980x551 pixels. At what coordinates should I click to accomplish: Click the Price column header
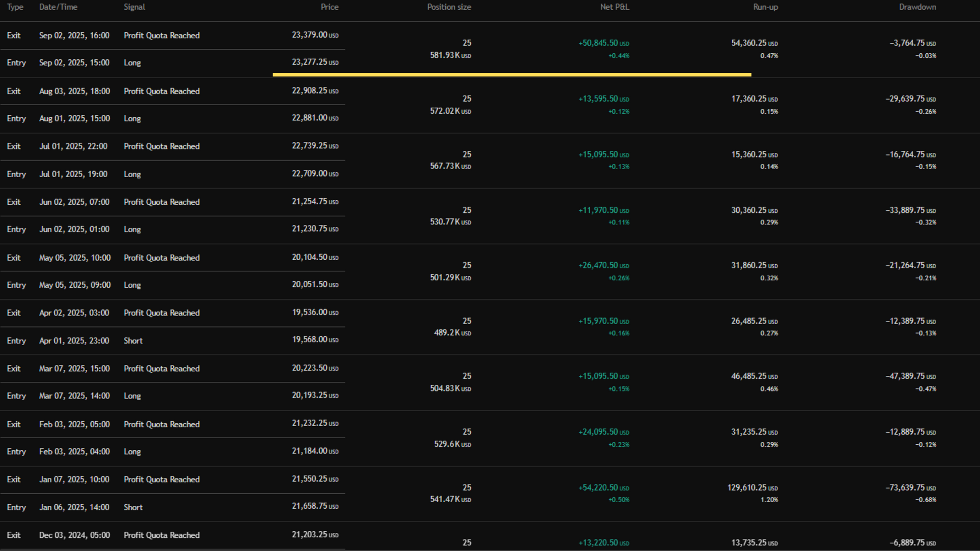pyautogui.click(x=329, y=7)
